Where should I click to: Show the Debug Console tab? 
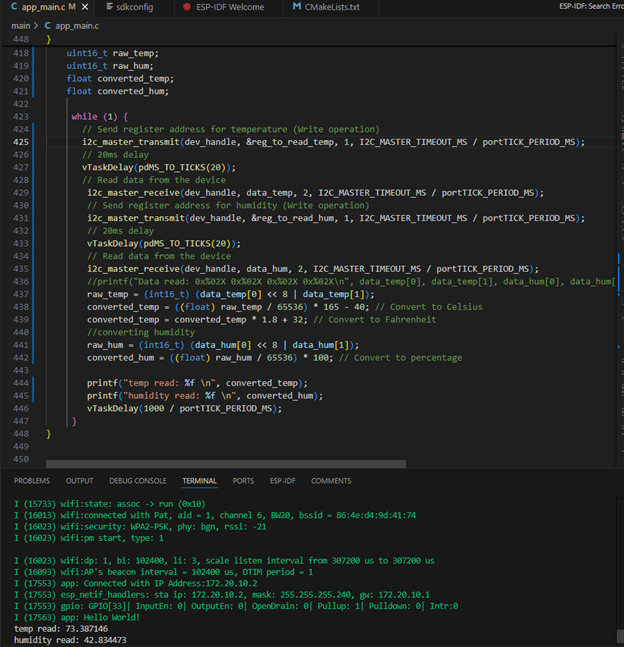pos(137,481)
